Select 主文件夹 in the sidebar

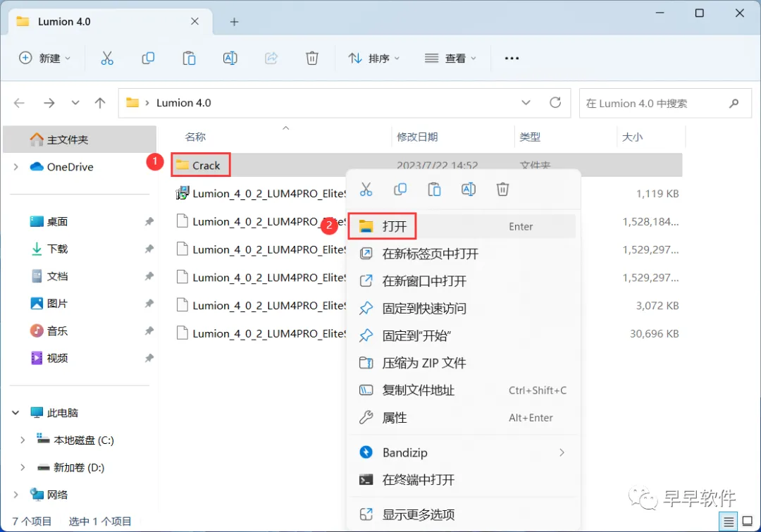[80, 140]
